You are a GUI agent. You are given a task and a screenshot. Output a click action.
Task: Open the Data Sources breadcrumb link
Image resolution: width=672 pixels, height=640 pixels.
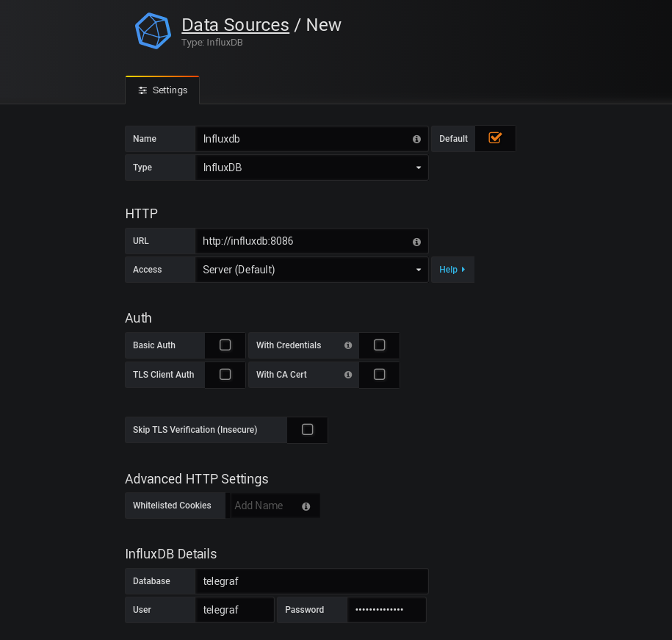tap(235, 25)
